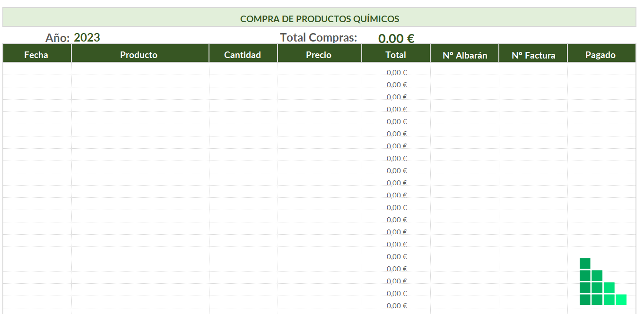Click the green stacked-squares logo icon
This screenshot has width=644, height=314.
603,282
